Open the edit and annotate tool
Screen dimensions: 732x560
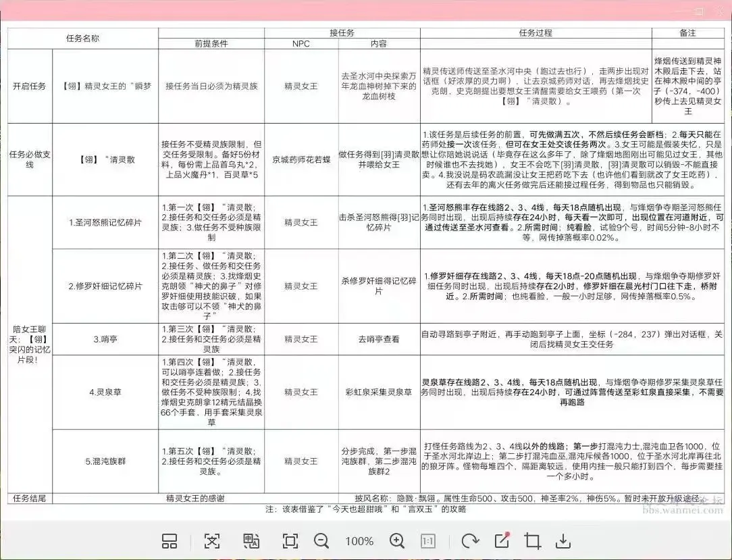[502, 540]
